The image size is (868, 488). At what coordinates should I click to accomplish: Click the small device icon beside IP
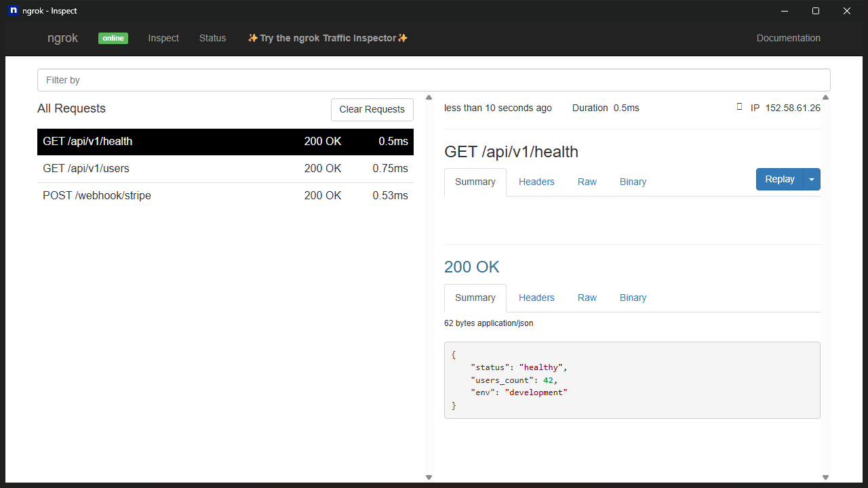click(x=740, y=107)
